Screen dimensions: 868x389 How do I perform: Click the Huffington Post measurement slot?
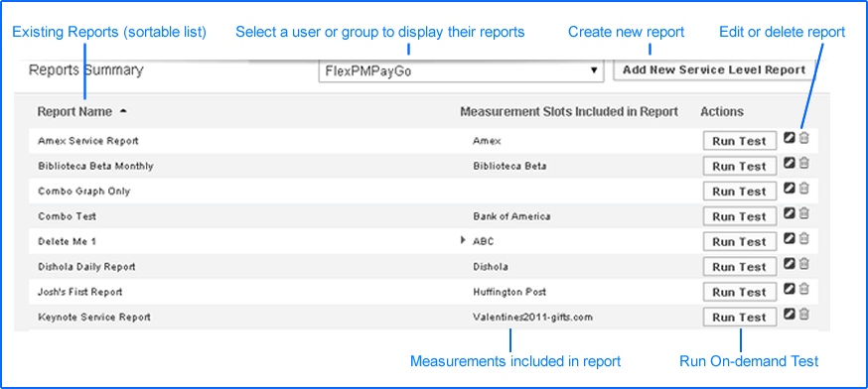point(509,292)
